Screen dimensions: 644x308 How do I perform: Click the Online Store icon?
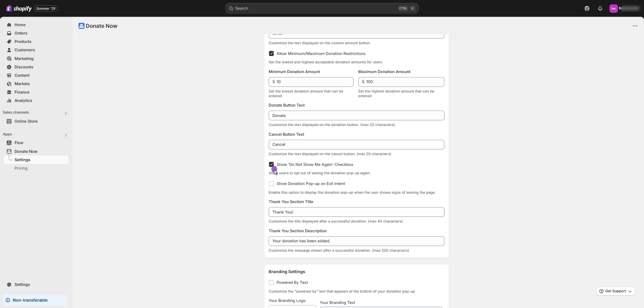(x=9, y=121)
